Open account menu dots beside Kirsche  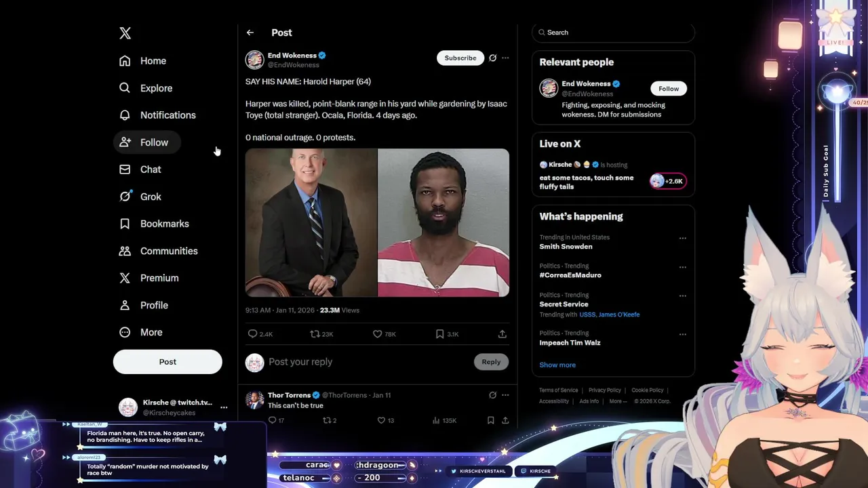pyautogui.click(x=224, y=407)
